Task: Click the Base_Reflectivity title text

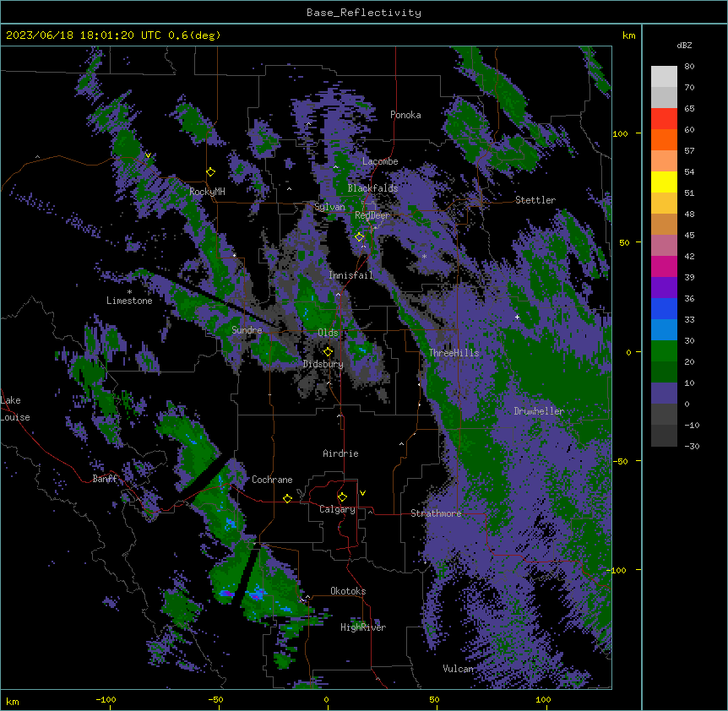Action: coord(364,13)
